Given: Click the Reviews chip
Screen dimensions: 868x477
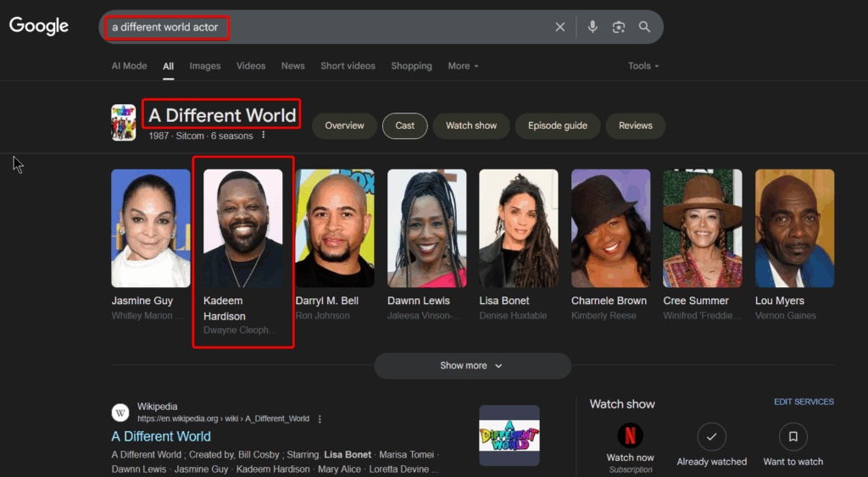Looking at the screenshot, I should click(636, 125).
